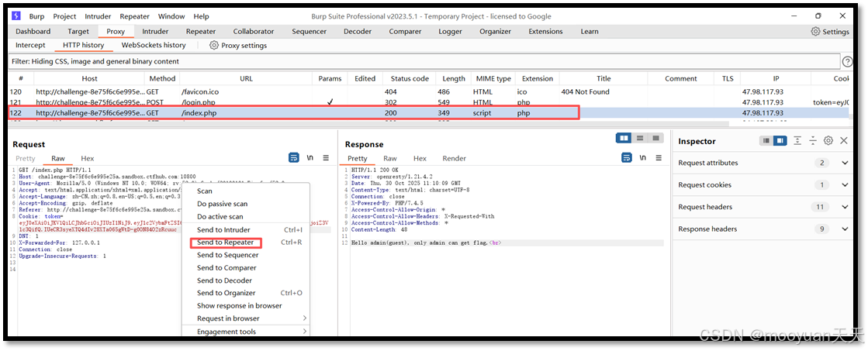868x351 pixels.
Task: Switch to the Dashboard tab
Action: [33, 32]
